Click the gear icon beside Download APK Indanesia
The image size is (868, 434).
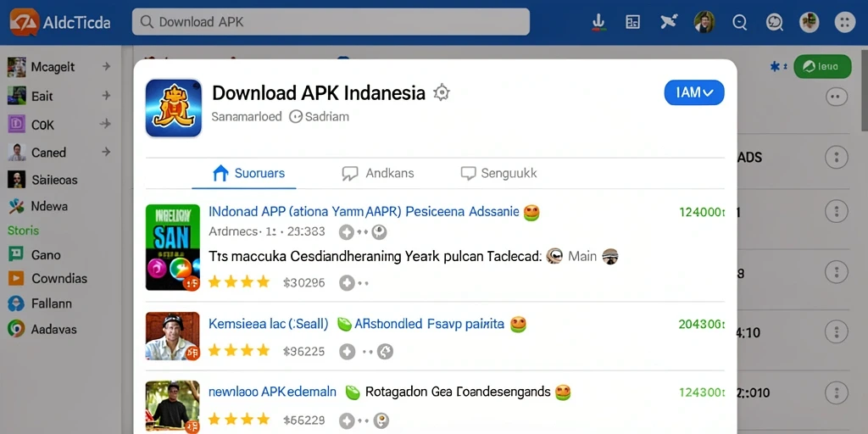coord(441,93)
